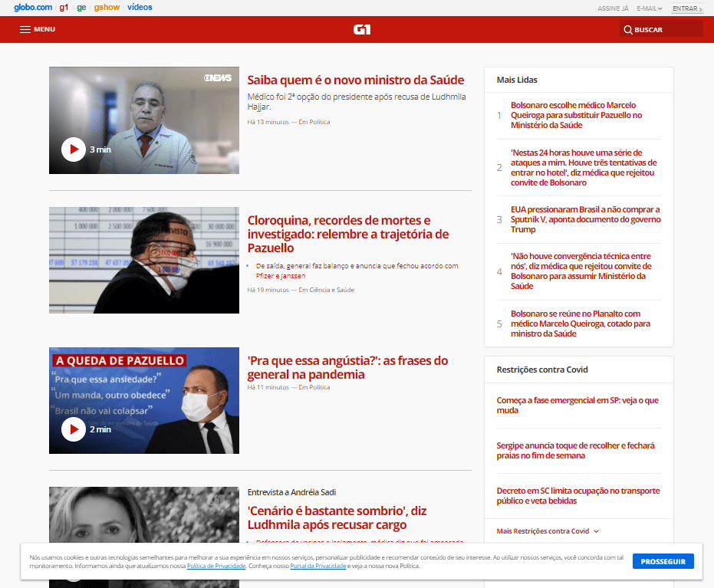Open Começa a fase emergencial em SP
Viewport: 714px width, 588px height.
pyautogui.click(x=577, y=405)
